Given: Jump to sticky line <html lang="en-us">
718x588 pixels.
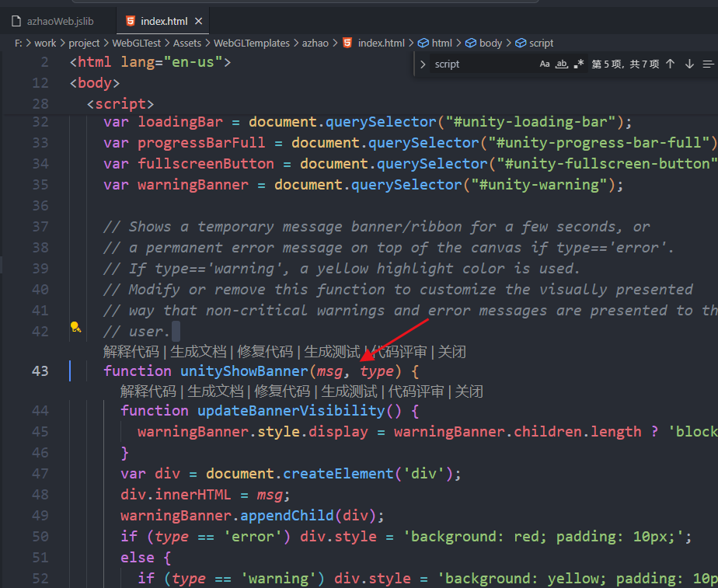Looking at the screenshot, I should pos(150,62).
